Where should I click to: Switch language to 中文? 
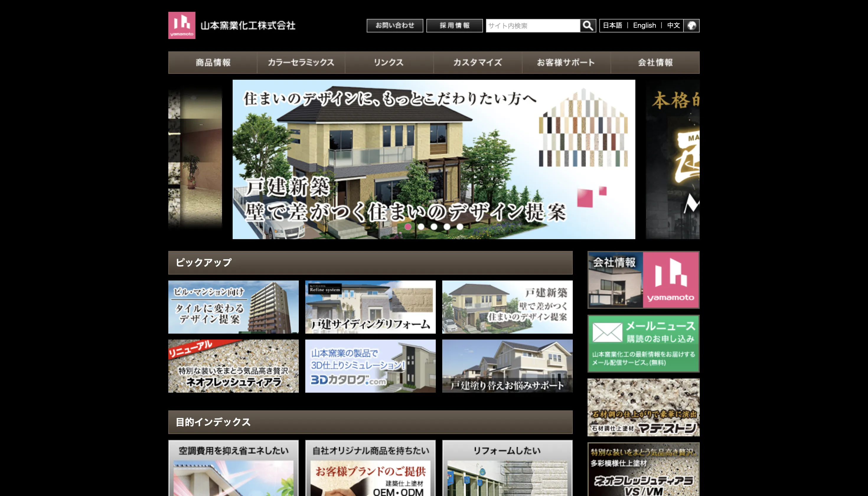click(x=673, y=26)
